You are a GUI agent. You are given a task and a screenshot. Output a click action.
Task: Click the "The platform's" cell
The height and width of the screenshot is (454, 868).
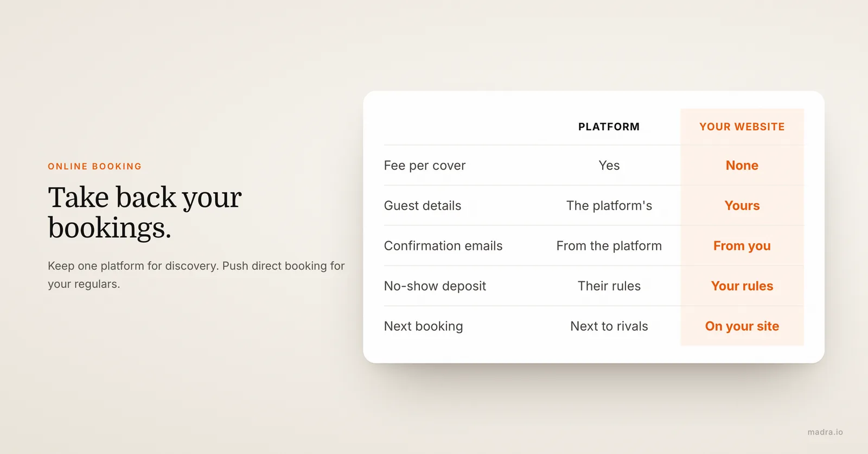click(x=609, y=206)
